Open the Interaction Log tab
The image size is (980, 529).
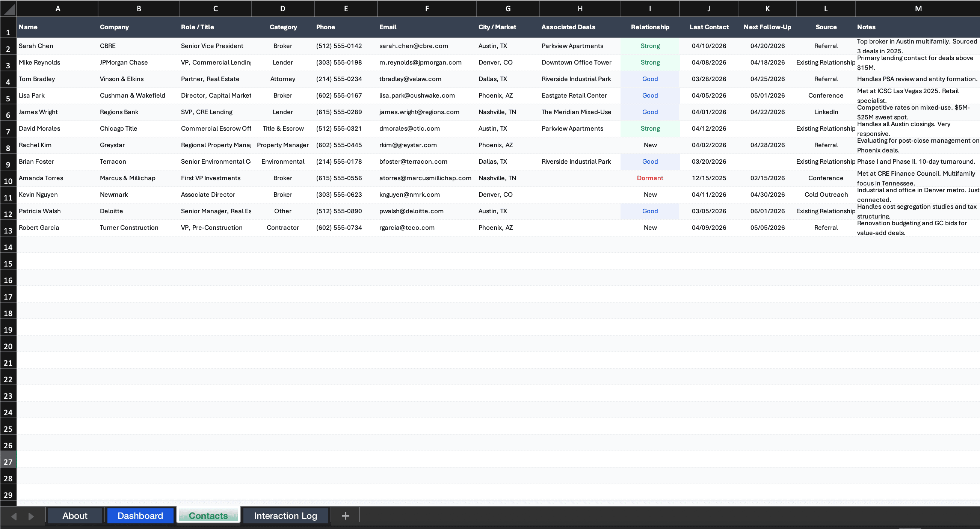pyautogui.click(x=285, y=516)
